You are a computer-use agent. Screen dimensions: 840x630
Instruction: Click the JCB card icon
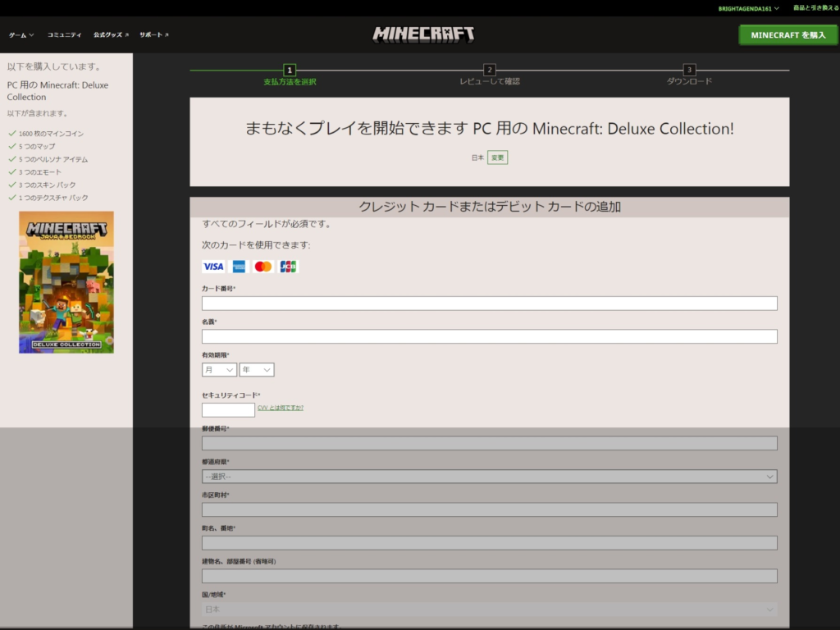pyautogui.click(x=288, y=267)
